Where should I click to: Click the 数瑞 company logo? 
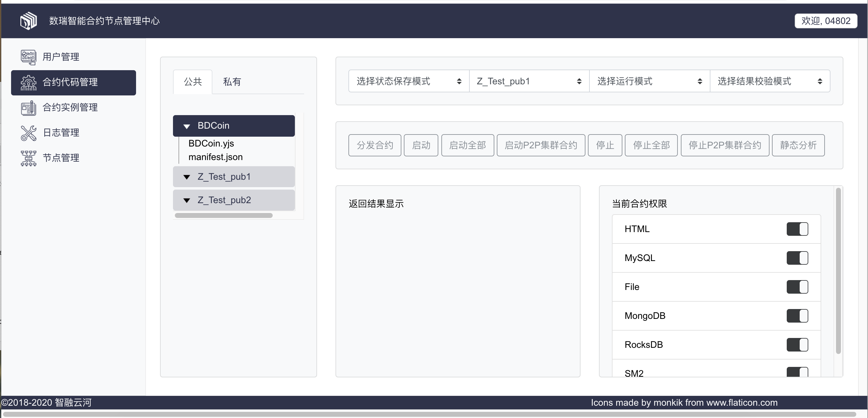click(x=28, y=21)
